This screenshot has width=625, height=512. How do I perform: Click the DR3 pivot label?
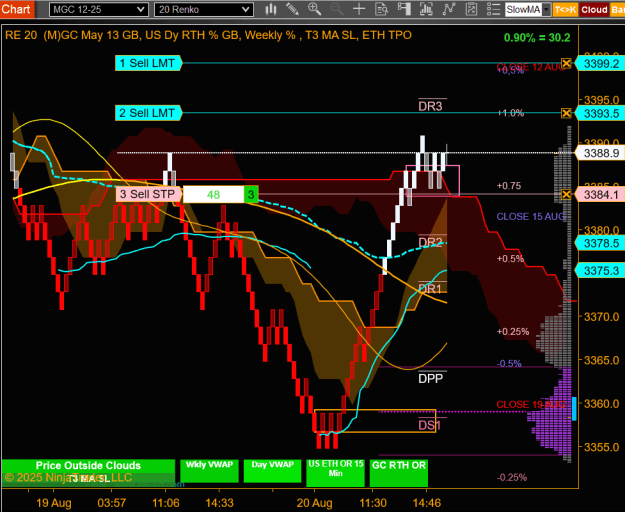click(x=430, y=106)
